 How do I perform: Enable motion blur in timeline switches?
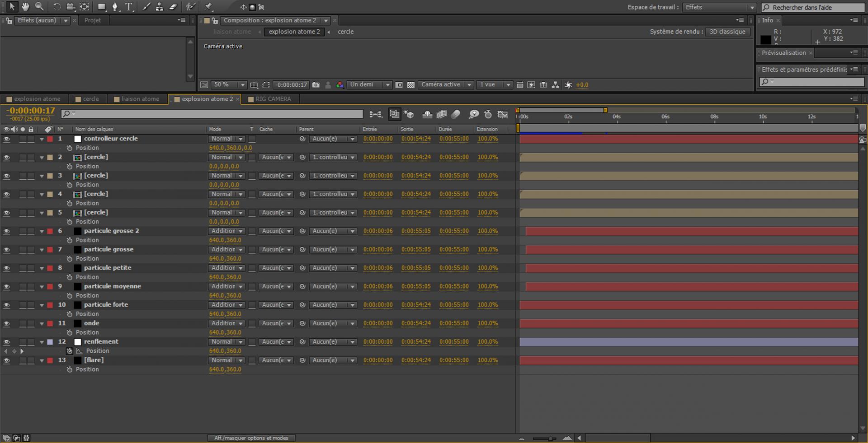click(456, 114)
